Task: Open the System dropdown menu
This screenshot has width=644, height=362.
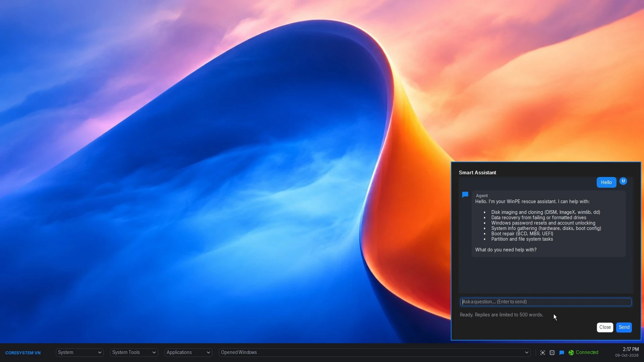Action: (79, 353)
